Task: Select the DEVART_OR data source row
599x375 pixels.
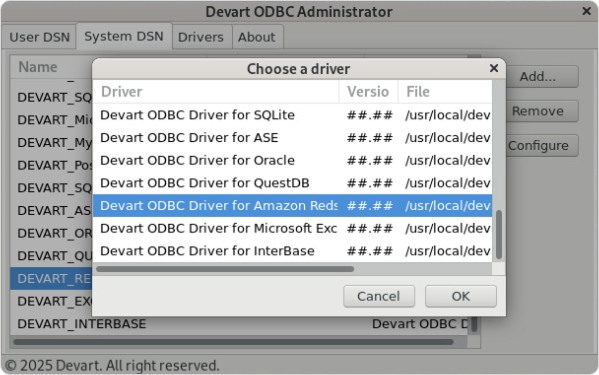Action: tap(52, 233)
